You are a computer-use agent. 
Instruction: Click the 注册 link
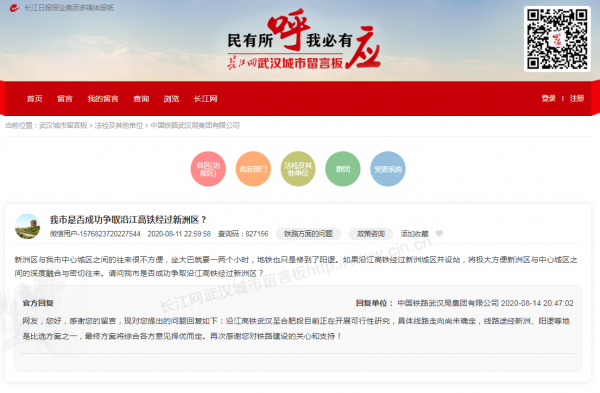tap(577, 98)
